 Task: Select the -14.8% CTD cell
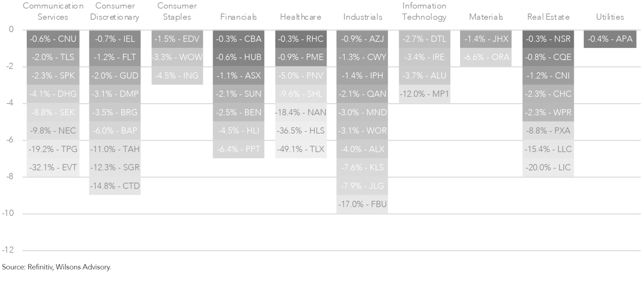pos(115,186)
